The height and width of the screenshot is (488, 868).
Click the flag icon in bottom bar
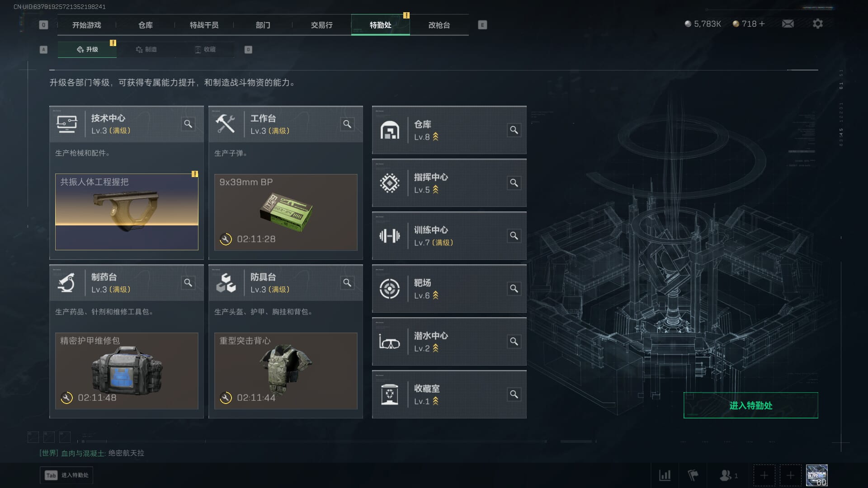coord(693,475)
